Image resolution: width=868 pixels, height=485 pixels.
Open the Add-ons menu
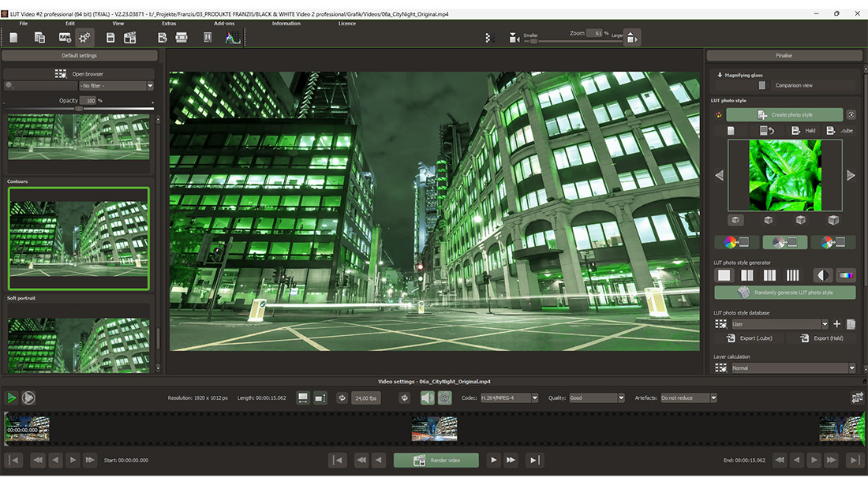tap(223, 23)
